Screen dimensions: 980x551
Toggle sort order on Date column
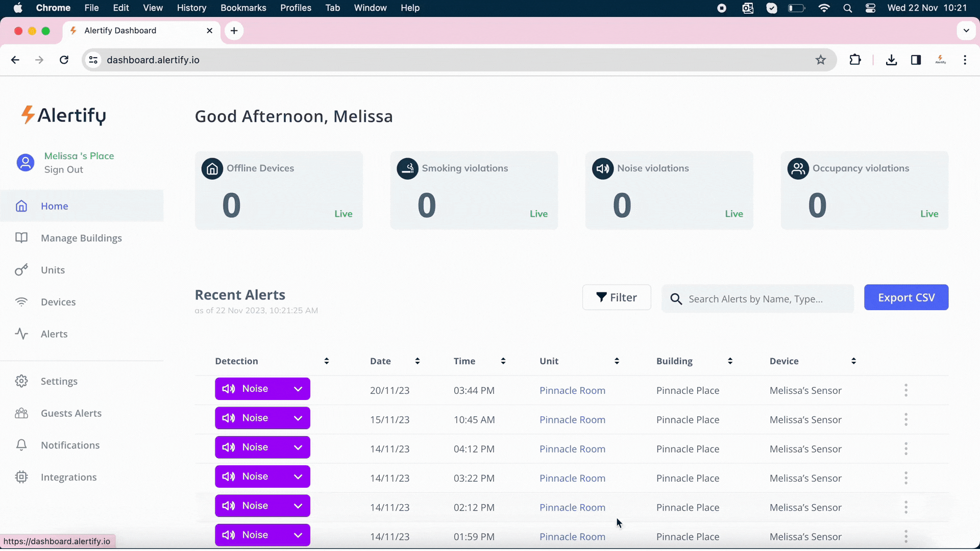point(417,361)
